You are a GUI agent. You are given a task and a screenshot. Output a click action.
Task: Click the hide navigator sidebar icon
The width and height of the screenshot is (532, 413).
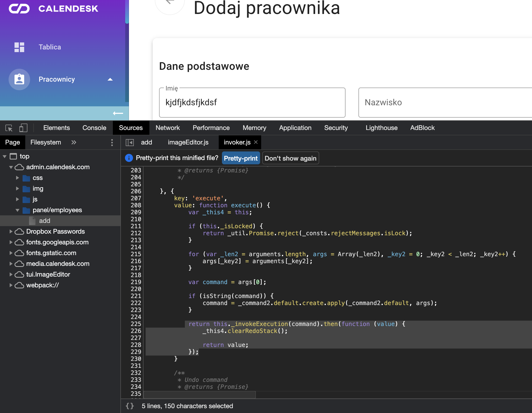point(130,142)
